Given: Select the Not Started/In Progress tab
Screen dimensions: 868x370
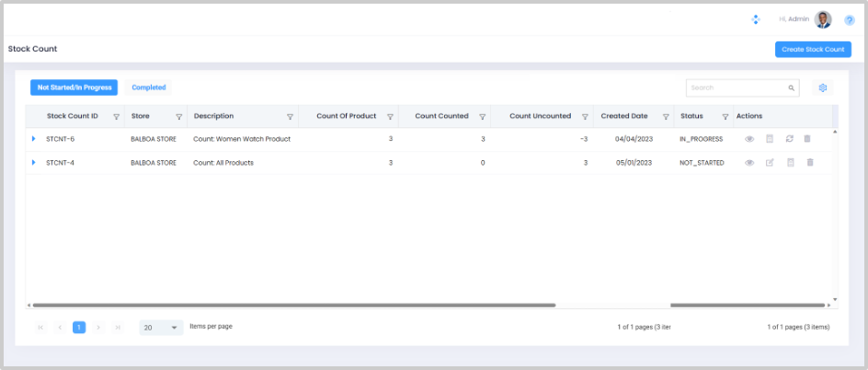Looking at the screenshot, I should point(74,87).
